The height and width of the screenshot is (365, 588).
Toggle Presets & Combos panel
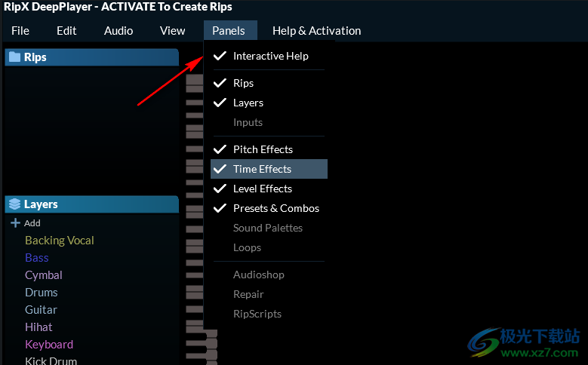(x=276, y=208)
